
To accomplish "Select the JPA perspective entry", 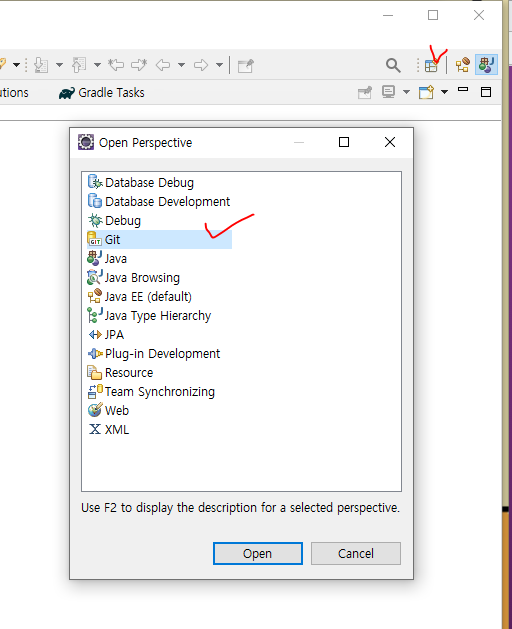I will point(106,335).
